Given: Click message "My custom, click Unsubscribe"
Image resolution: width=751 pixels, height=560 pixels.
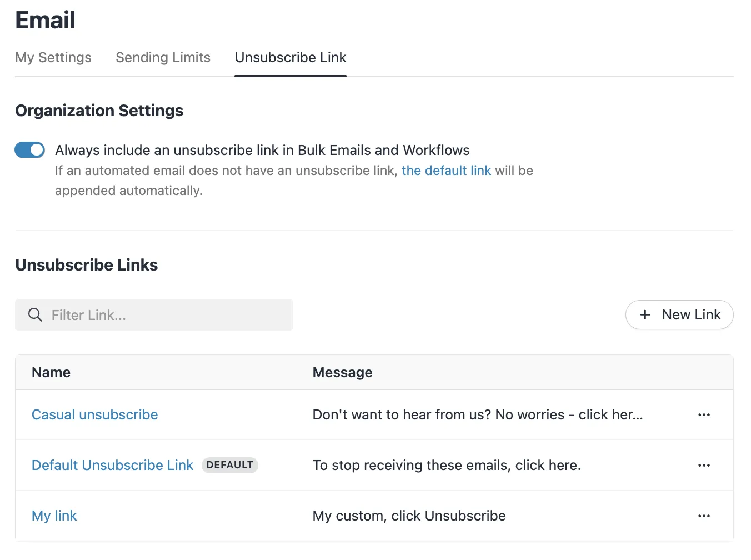Looking at the screenshot, I should (409, 516).
